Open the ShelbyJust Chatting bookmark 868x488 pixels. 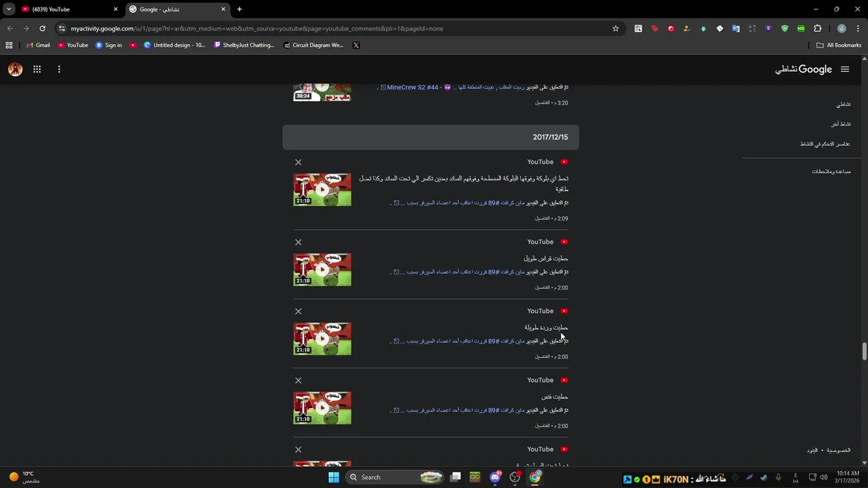click(244, 45)
